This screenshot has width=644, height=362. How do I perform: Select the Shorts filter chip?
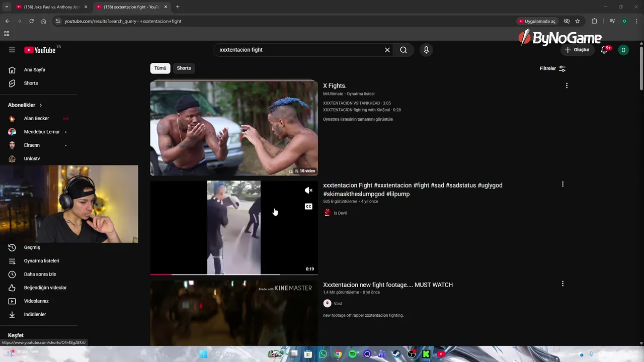184,68
